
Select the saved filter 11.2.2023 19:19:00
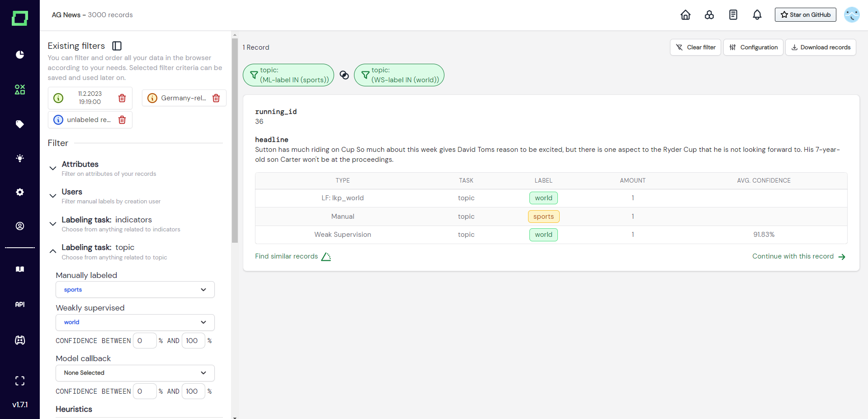(x=90, y=98)
